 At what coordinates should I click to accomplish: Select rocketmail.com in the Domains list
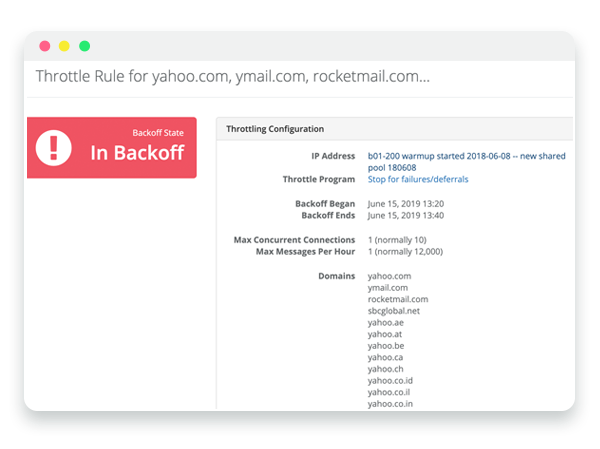398,299
